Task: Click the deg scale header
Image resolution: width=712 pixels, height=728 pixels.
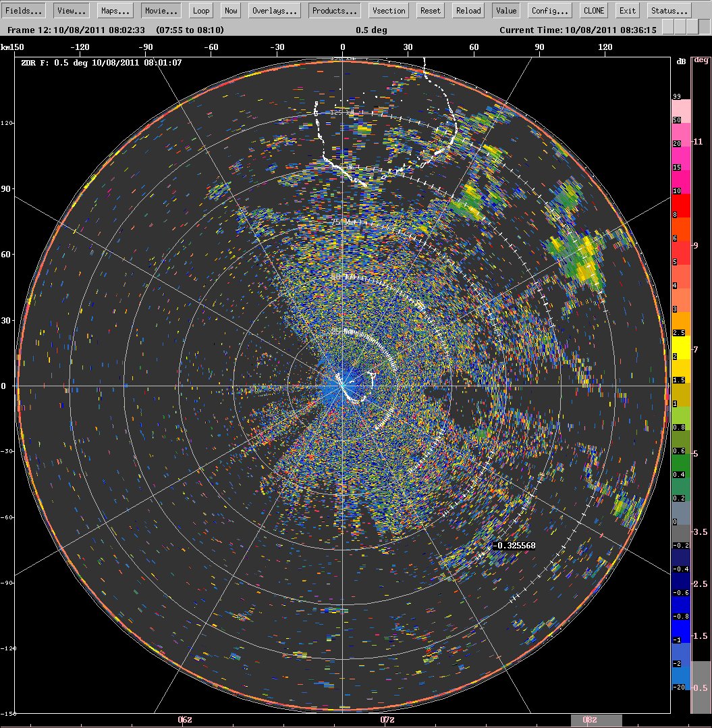Action: pyautogui.click(x=701, y=60)
